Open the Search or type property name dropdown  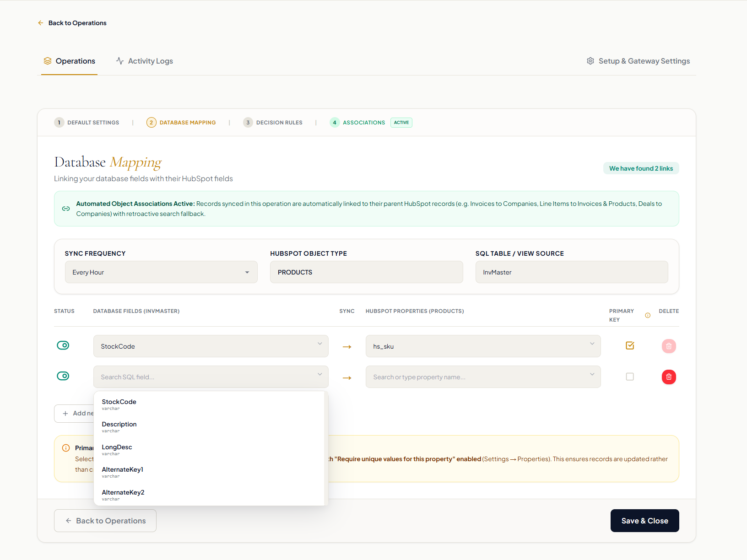pos(483,377)
